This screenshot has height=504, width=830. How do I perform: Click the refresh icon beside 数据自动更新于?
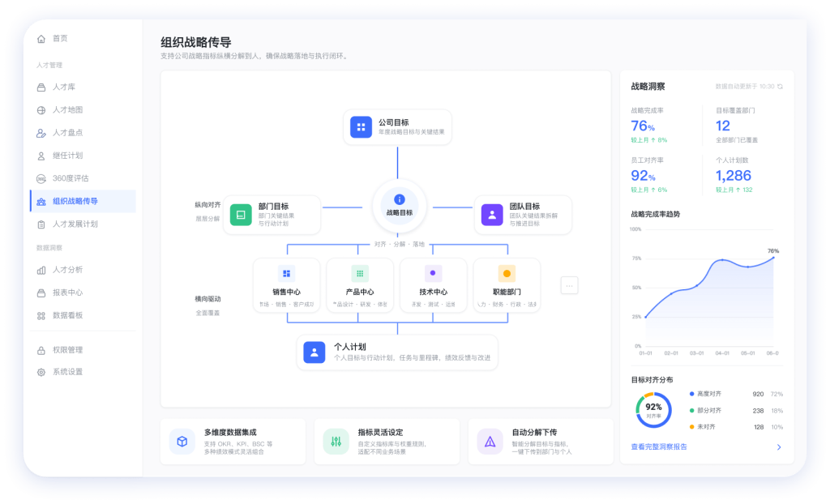point(780,86)
